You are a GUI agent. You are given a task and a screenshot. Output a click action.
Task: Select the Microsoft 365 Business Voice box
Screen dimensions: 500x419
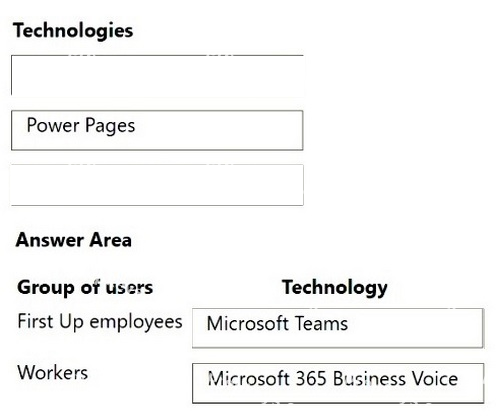(338, 383)
